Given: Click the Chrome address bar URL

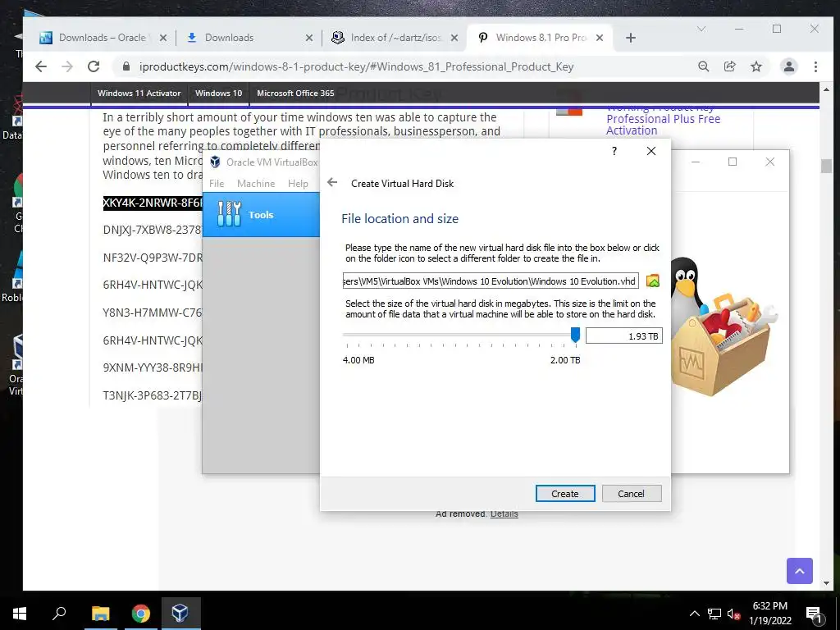Looking at the screenshot, I should pos(356,66).
